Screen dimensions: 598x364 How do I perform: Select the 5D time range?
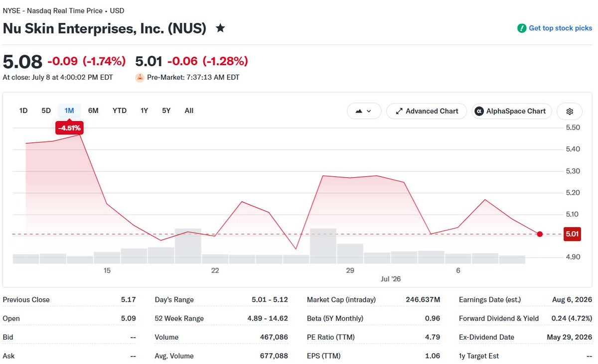[46, 111]
